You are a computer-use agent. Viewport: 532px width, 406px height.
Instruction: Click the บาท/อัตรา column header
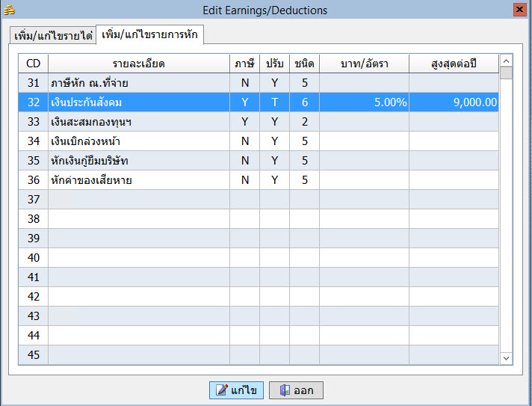[x=364, y=63]
